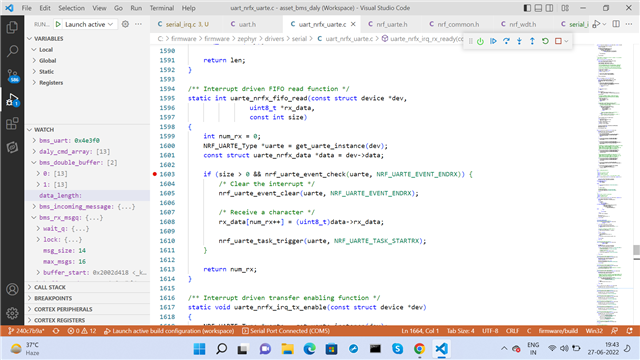The height and width of the screenshot is (360, 640).
Task: Open the Launch active configuration dropdown
Action: [86, 24]
